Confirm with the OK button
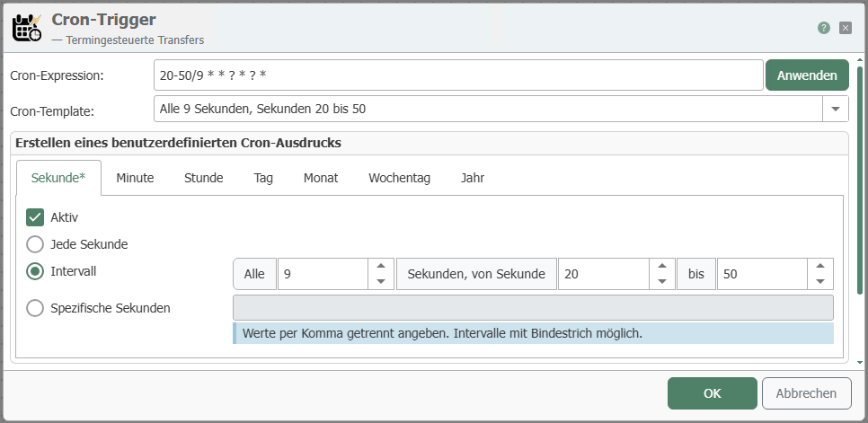868x423 pixels. pyautogui.click(x=712, y=392)
